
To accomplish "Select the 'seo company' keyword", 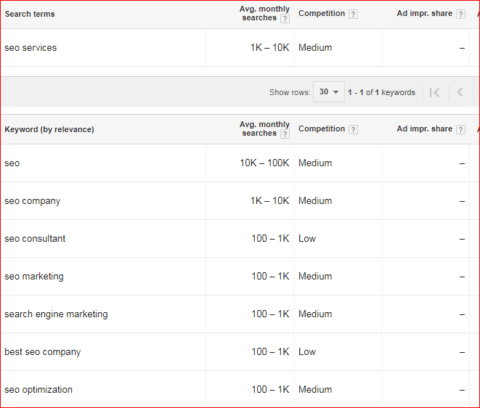I will click(x=32, y=201).
